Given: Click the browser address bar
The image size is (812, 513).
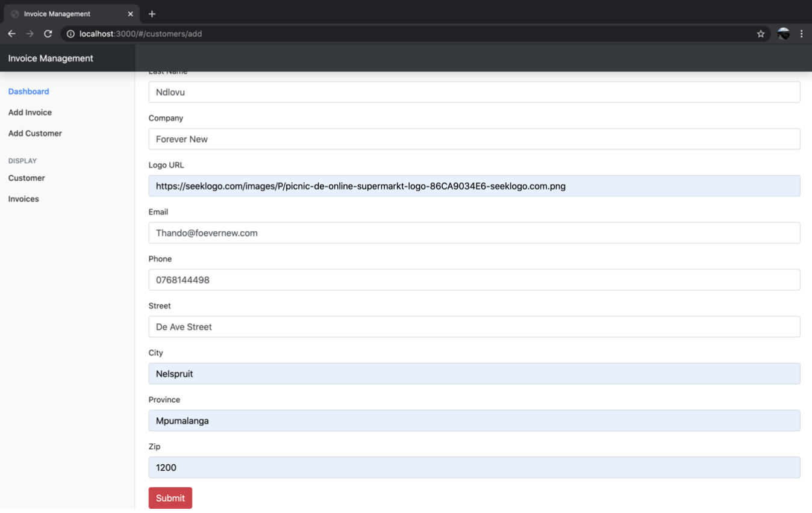Looking at the screenshot, I should (361, 34).
